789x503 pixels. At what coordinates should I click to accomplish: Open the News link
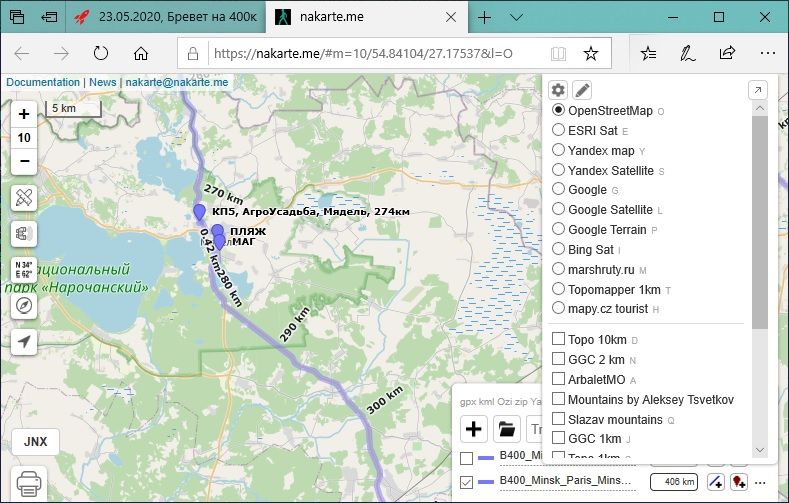tap(103, 82)
